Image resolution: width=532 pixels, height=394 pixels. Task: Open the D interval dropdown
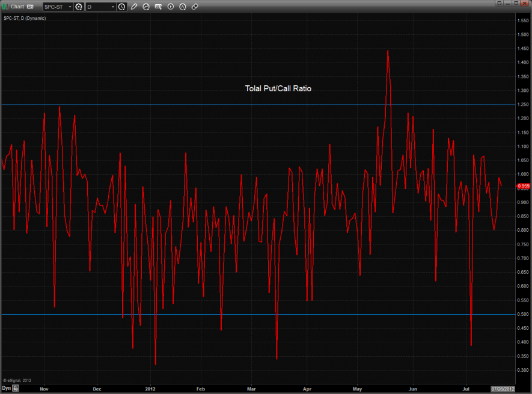click(100, 7)
